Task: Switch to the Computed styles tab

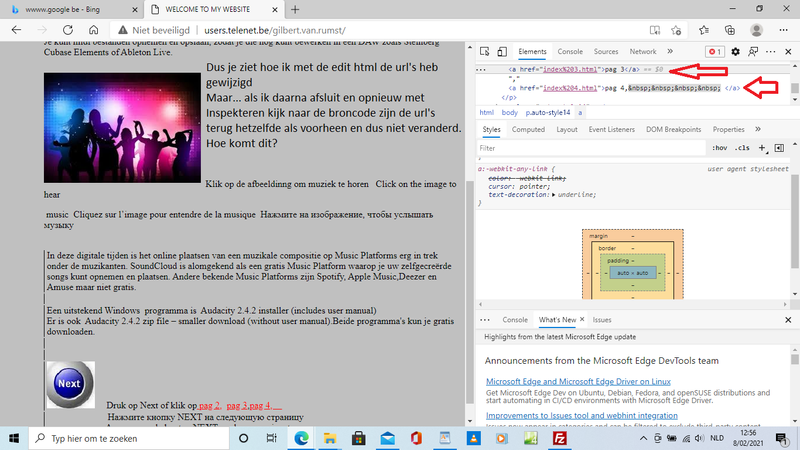Action: tap(528, 130)
